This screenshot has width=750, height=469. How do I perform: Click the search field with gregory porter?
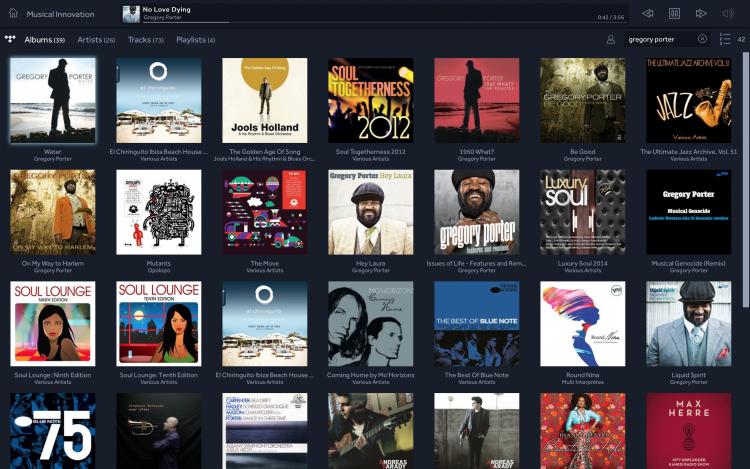point(658,40)
